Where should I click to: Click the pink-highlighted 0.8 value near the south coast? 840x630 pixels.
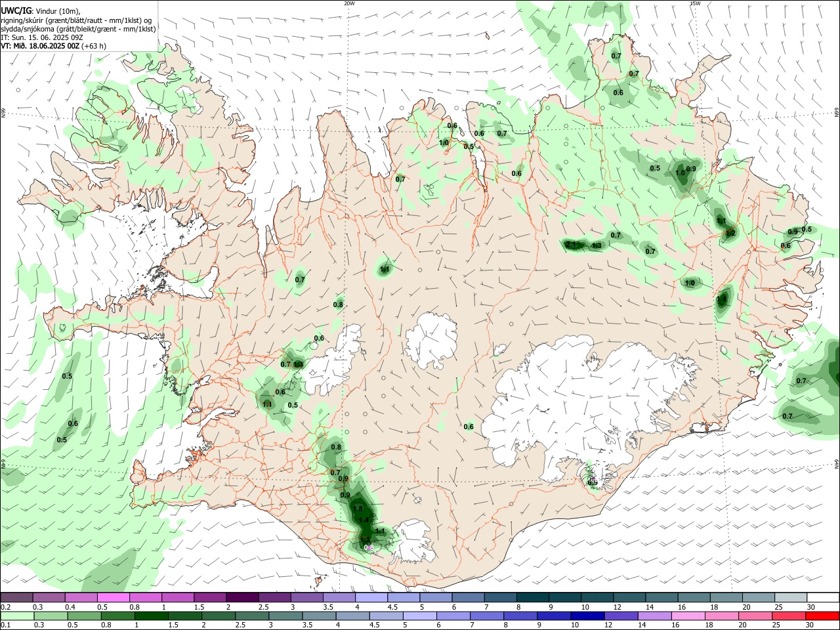369,548
